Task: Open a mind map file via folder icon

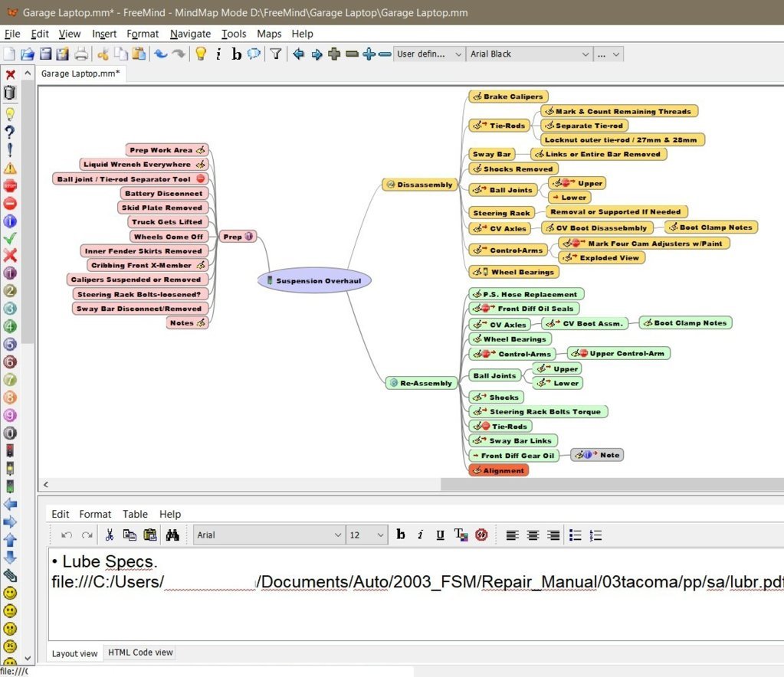Action: click(x=27, y=54)
